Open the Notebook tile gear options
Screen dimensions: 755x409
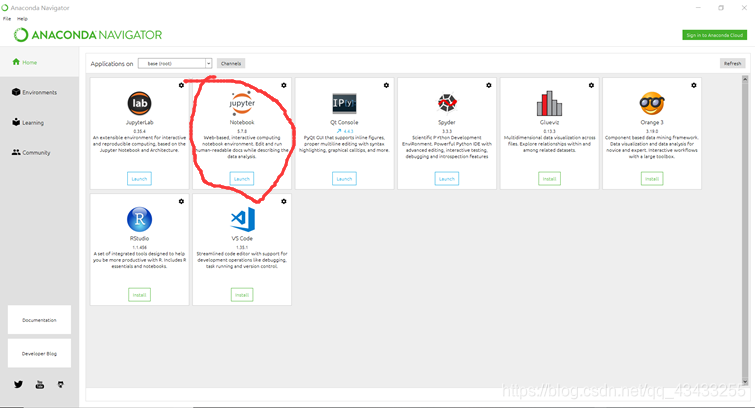[284, 85]
